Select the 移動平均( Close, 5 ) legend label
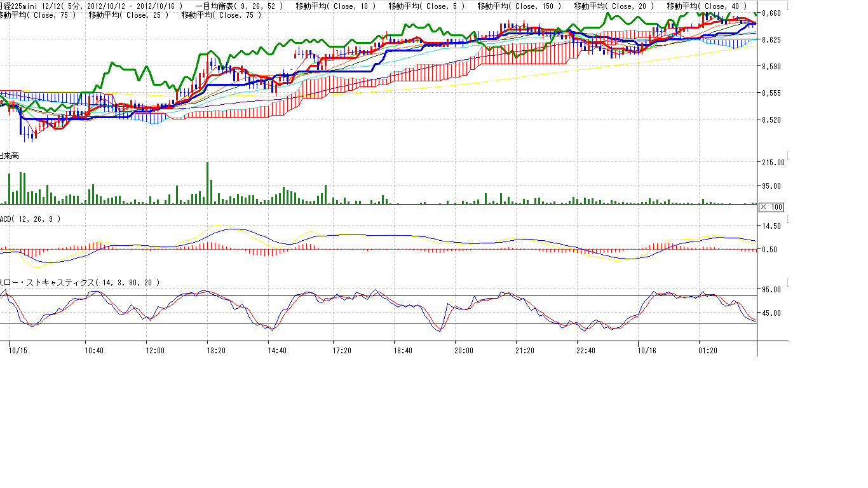The height and width of the screenshot is (488, 868). click(426, 6)
